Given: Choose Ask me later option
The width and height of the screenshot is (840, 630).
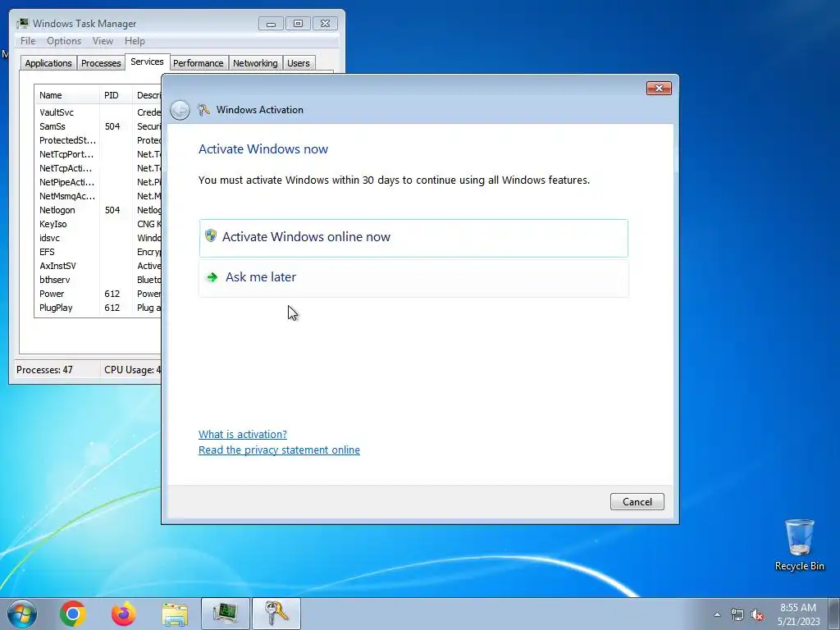Looking at the screenshot, I should click(413, 278).
